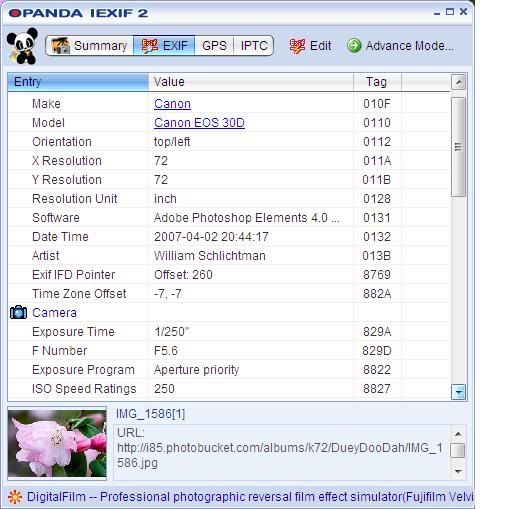Open the IPTC tab
This screenshot has height=509, width=512.
click(x=254, y=46)
